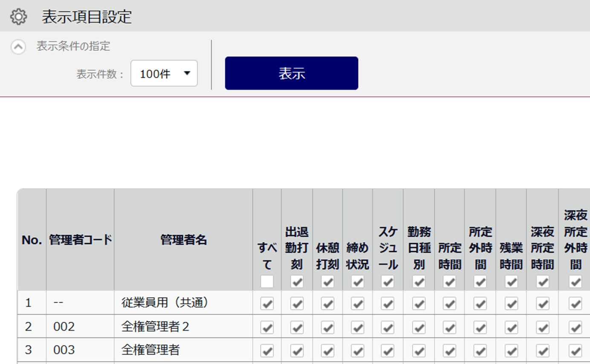Toggle the 勤務日種別 header checkbox
This screenshot has width=590, height=364.
(x=419, y=281)
